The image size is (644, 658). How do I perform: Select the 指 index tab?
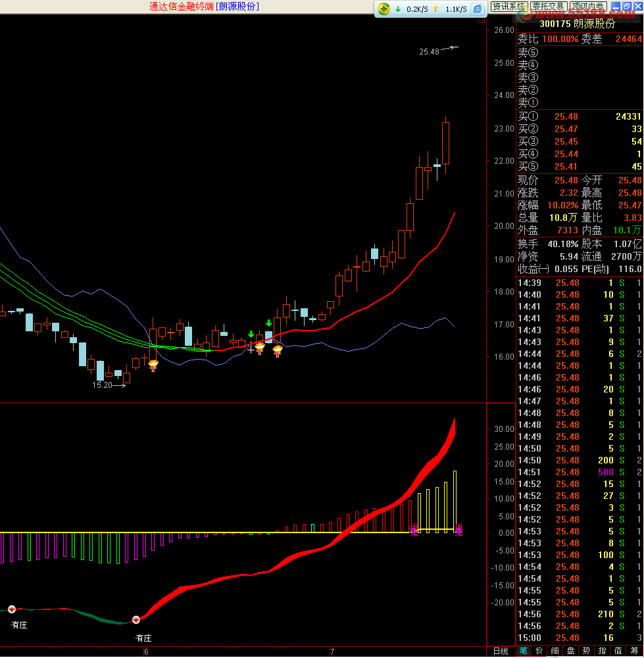(602, 651)
